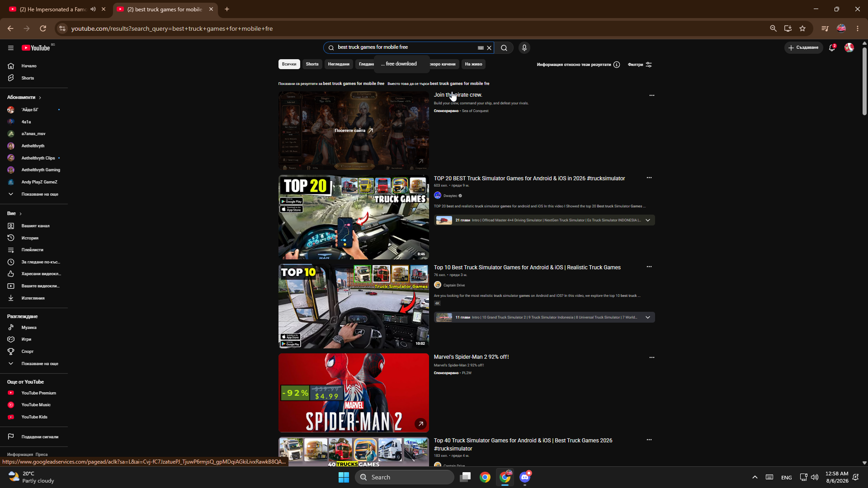Select the На живо filter chip

point(473,64)
